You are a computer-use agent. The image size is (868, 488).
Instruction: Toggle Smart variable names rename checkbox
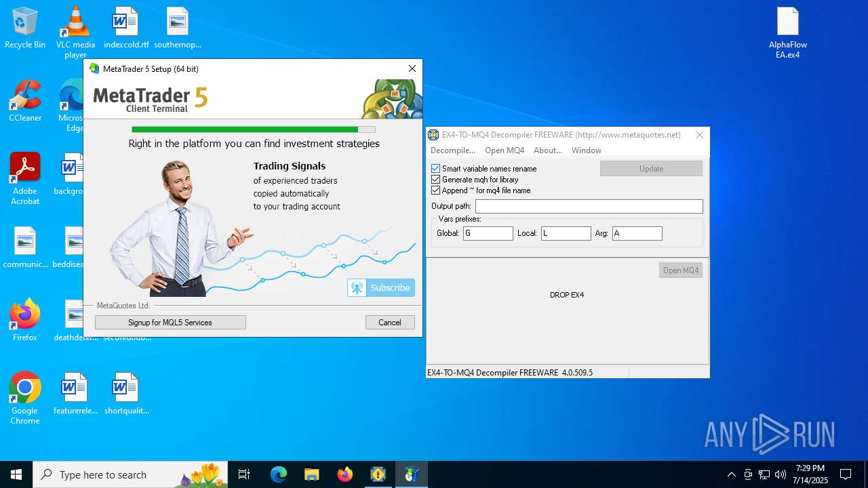pos(436,169)
